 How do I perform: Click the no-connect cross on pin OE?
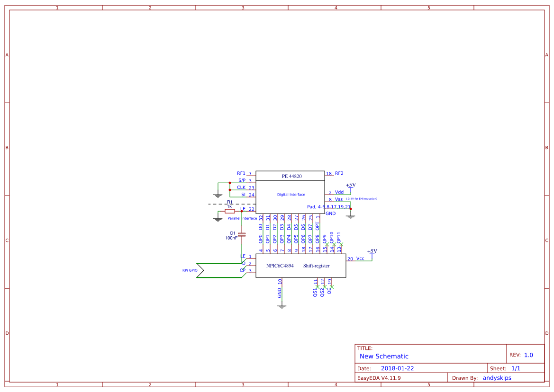(x=332, y=287)
